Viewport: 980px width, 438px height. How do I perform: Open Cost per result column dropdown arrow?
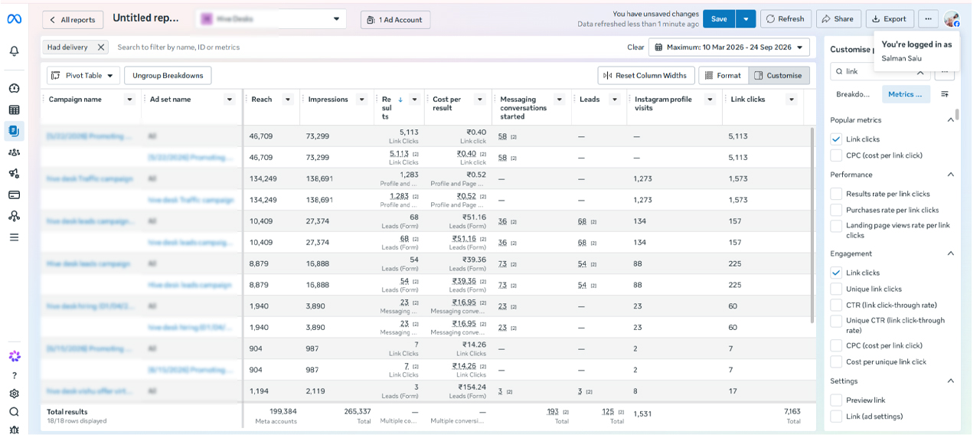pyautogui.click(x=480, y=100)
